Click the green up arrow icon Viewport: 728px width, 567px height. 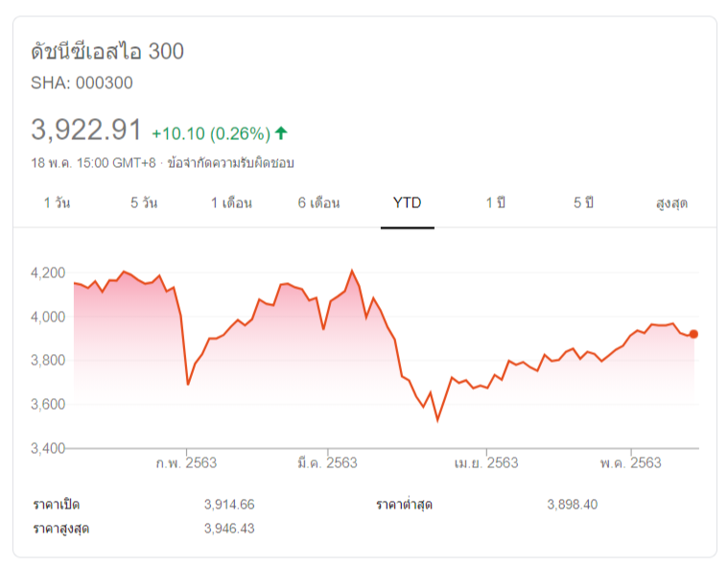(281, 132)
